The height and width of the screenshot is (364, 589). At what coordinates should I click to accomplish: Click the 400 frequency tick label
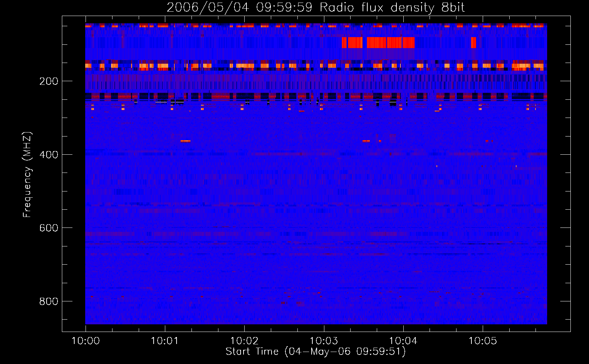click(49, 155)
